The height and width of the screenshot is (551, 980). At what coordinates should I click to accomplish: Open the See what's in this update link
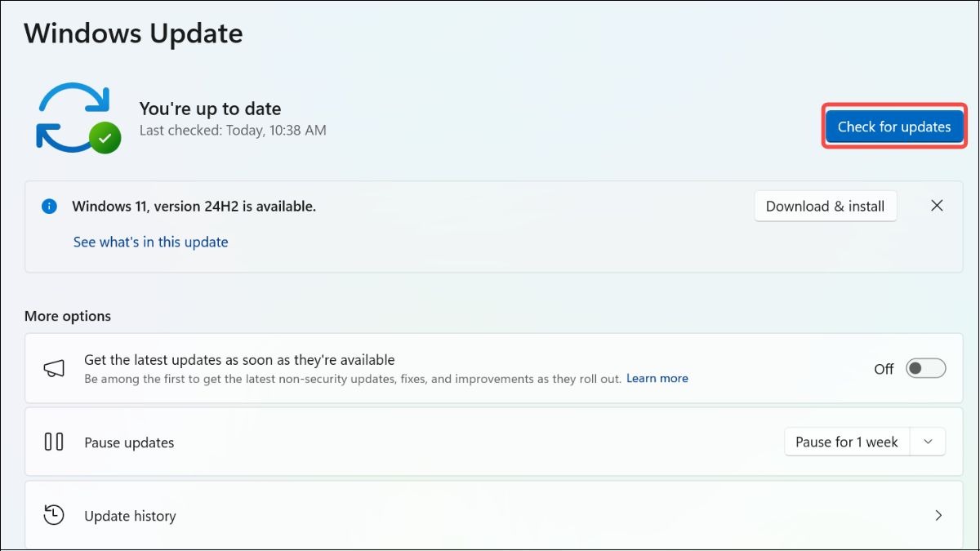point(151,242)
